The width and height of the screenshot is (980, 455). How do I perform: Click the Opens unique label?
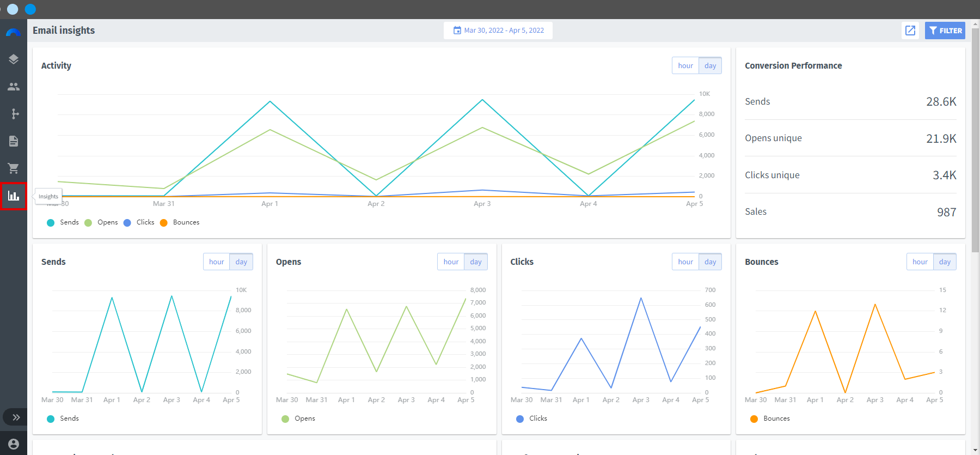(773, 138)
